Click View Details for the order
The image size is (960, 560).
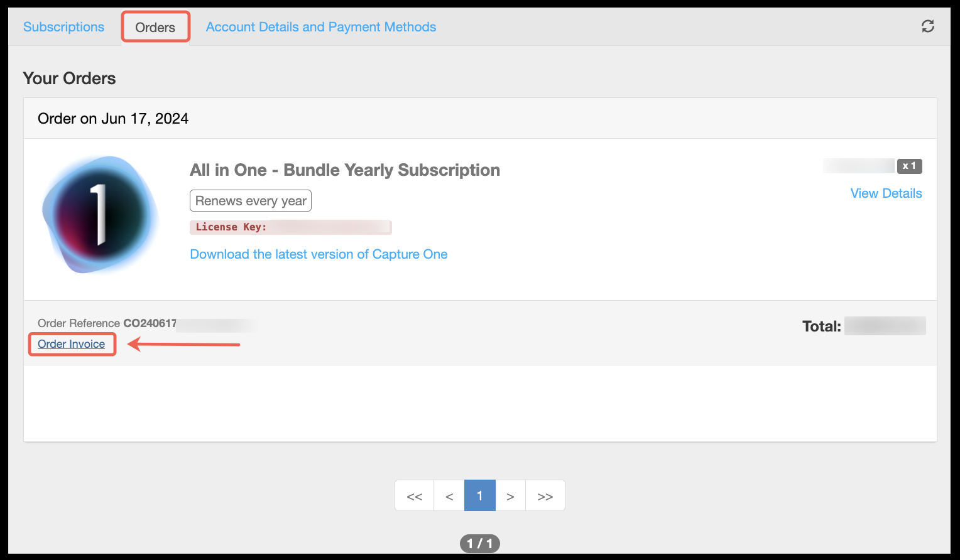click(x=886, y=193)
